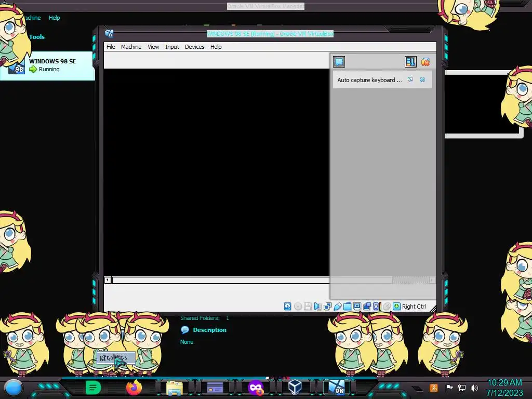This screenshot has height=399, width=532.
Task: Click the Description speech-bubble icon
Action: [x=185, y=330]
